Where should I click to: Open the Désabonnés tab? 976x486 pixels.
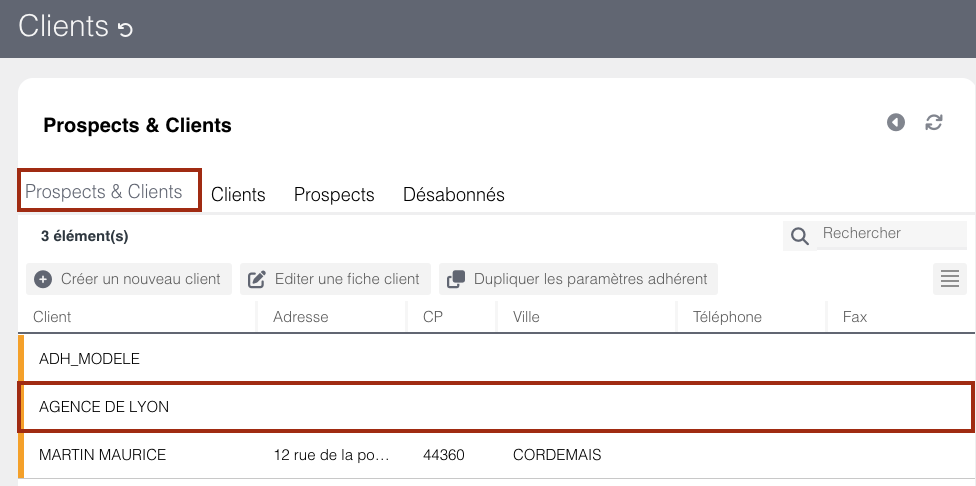click(454, 195)
